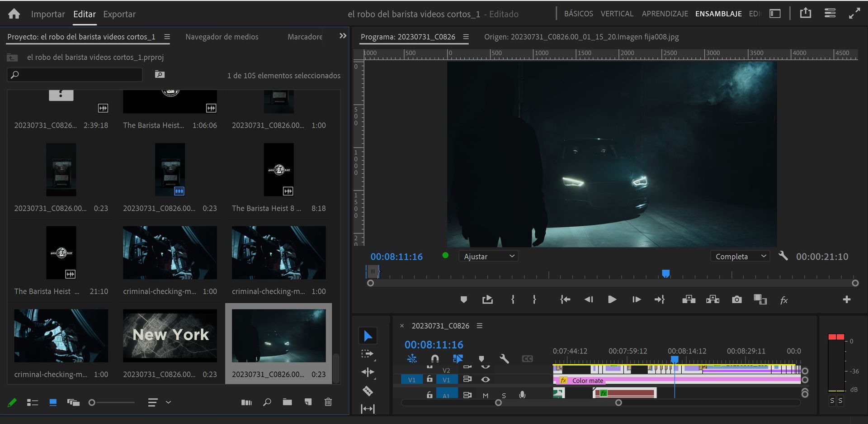
Task: Toggle global FX mute button
Action: [784, 300]
